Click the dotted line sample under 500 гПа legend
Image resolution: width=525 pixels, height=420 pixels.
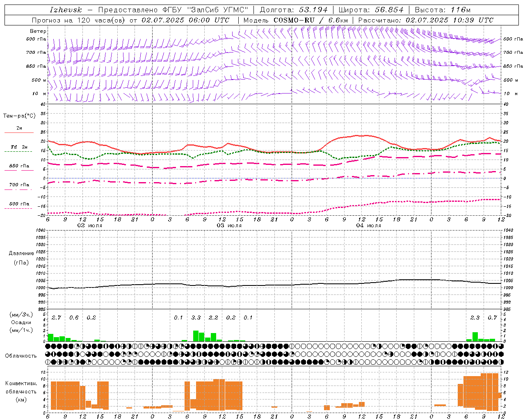click(18, 208)
